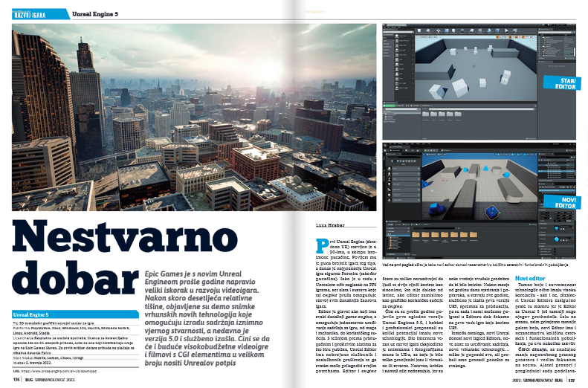The height and width of the screenshot is (388, 588).
Task: Click the blue Unreal Engine 5 info box header
Action: [75, 314]
